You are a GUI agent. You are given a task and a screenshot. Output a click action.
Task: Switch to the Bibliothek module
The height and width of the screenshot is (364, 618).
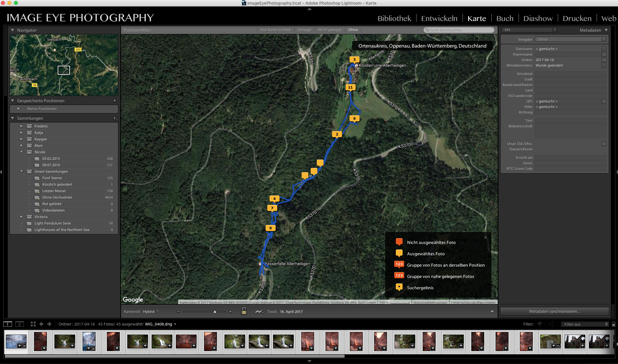coord(394,18)
